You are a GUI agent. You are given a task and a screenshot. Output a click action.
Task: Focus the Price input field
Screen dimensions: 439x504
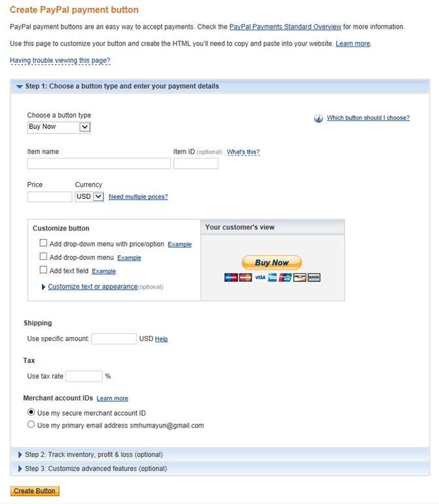coord(50,196)
